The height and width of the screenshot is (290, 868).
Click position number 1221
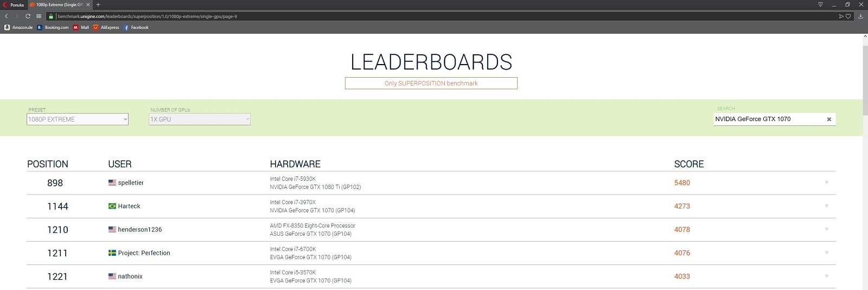pos(58,276)
